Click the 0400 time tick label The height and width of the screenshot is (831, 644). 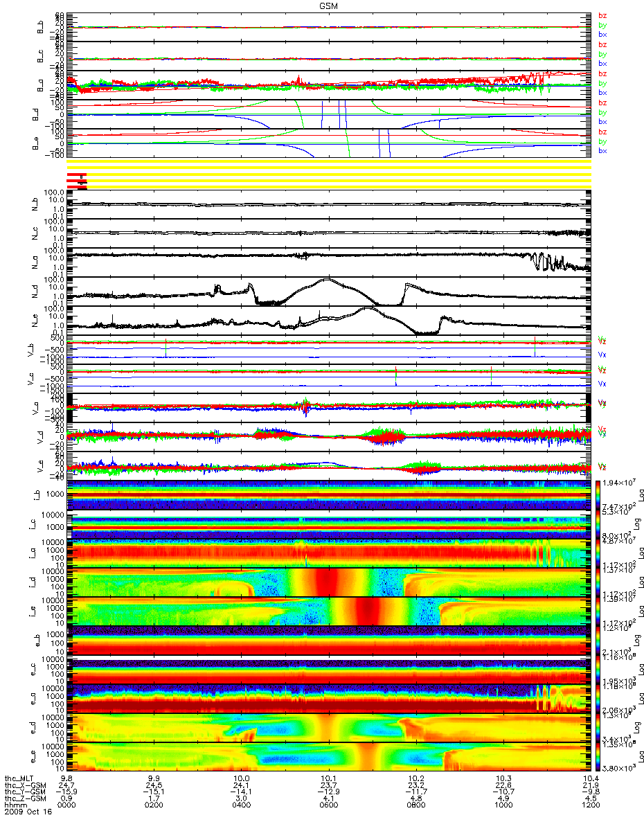[x=242, y=805]
